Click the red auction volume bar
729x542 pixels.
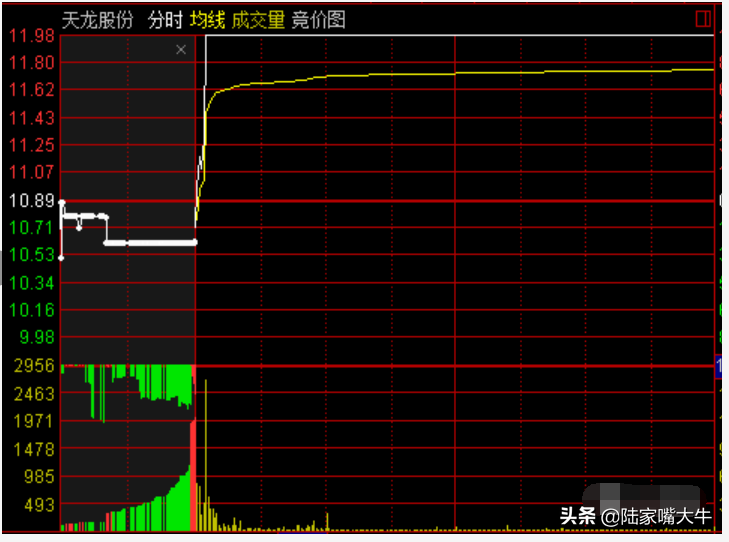(193, 473)
